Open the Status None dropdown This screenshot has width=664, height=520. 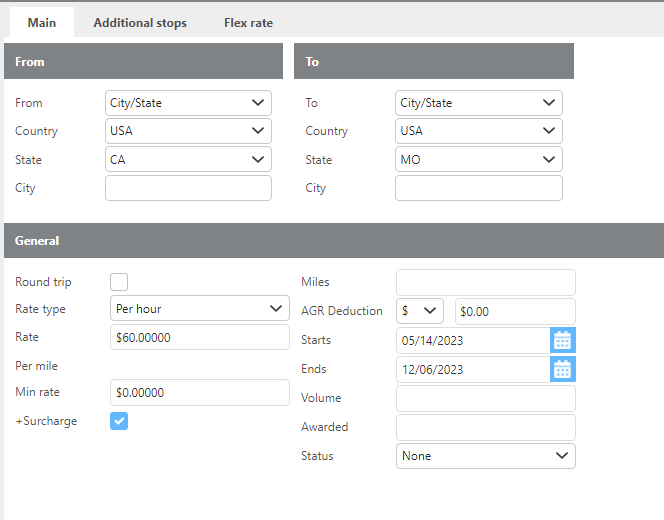[485, 456]
